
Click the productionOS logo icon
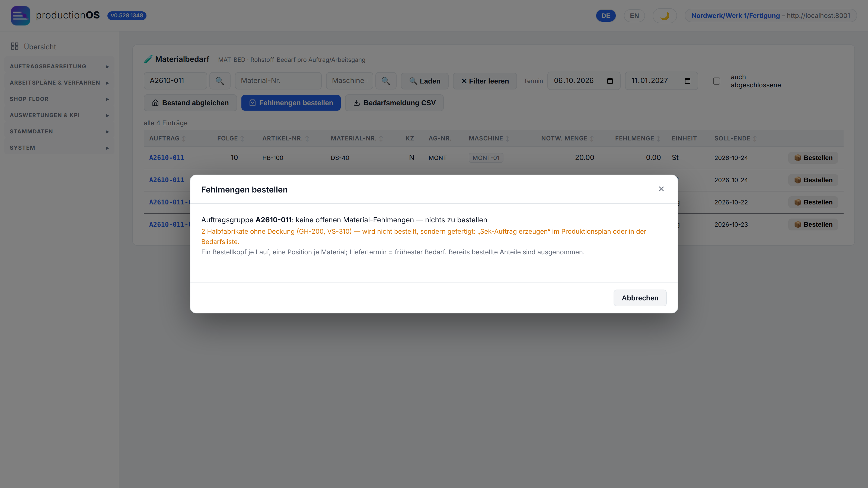click(x=20, y=15)
